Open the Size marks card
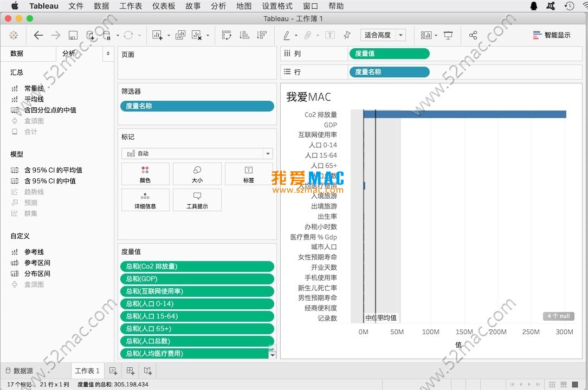Image resolution: width=588 pixels, height=390 pixels. [197, 174]
